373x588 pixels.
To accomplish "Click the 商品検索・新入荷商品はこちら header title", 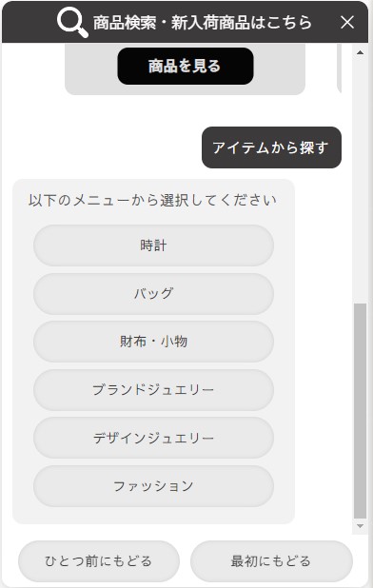I will pos(203,23).
